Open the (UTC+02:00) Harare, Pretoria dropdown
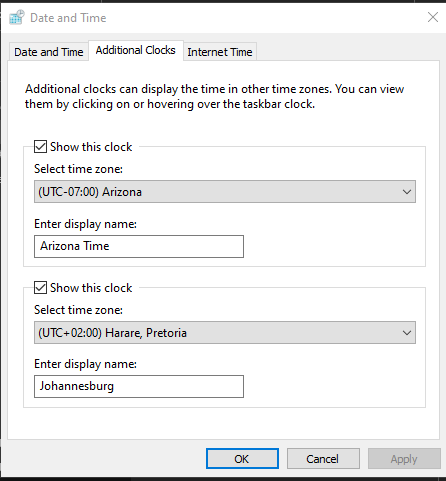The image size is (446, 481). tap(225, 333)
